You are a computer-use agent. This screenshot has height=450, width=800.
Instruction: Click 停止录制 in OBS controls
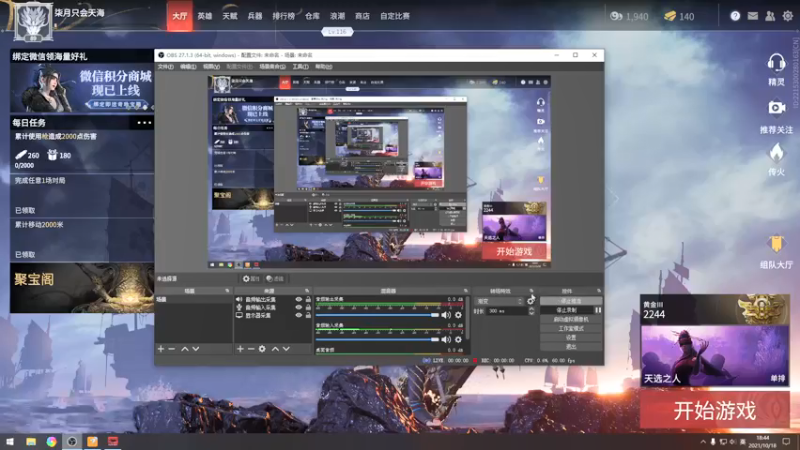[x=566, y=310]
